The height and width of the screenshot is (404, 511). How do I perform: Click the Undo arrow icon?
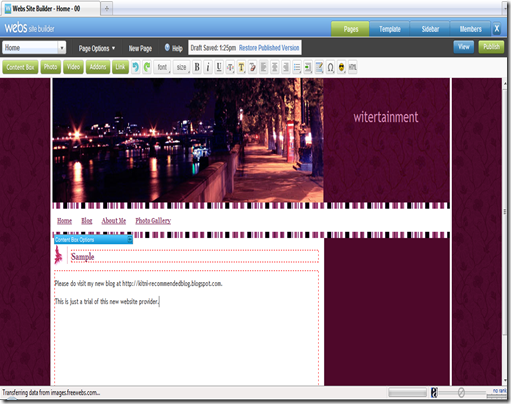(x=135, y=67)
